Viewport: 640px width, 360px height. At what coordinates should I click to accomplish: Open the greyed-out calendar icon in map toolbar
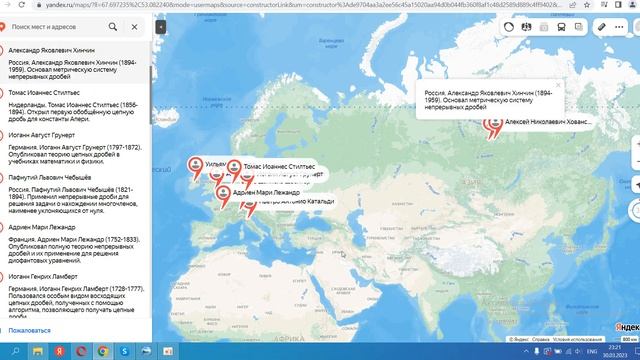click(x=544, y=27)
